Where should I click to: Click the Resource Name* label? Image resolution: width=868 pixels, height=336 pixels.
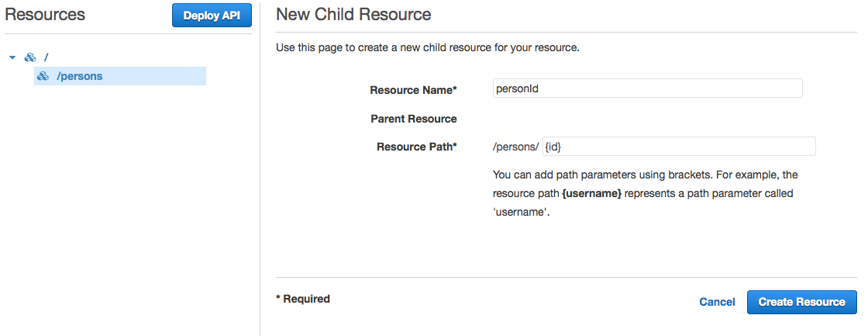413,90
